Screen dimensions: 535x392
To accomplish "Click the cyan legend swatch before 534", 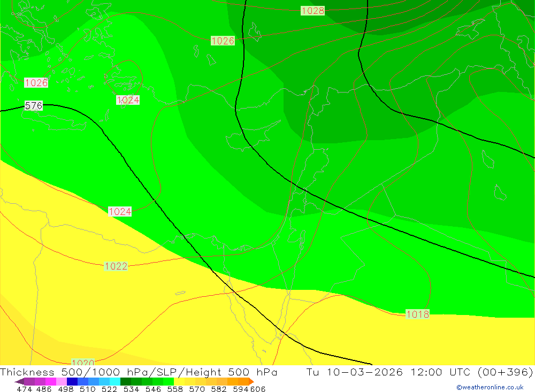I will point(115,381).
